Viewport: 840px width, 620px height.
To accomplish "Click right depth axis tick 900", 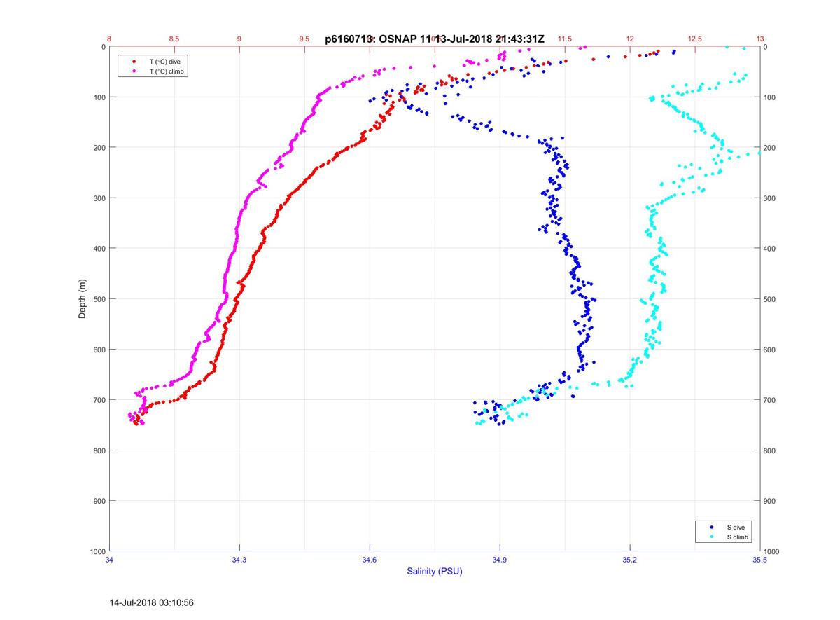I will pos(770,501).
